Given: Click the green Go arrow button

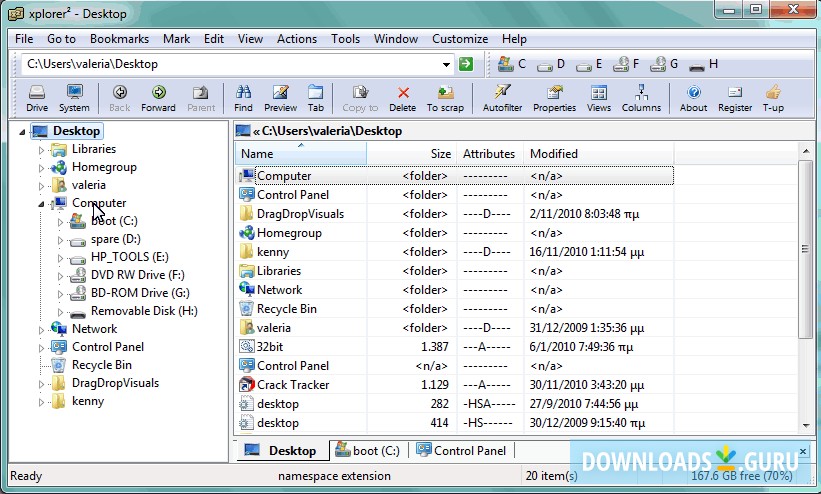Looking at the screenshot, I should [466, 64].
